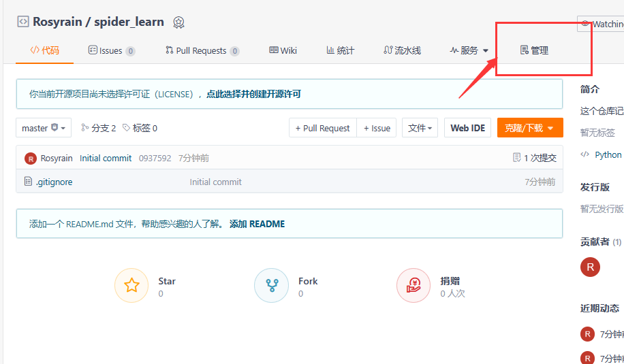Open the 代码 tab
624x364 pixels.
[44, 50]
